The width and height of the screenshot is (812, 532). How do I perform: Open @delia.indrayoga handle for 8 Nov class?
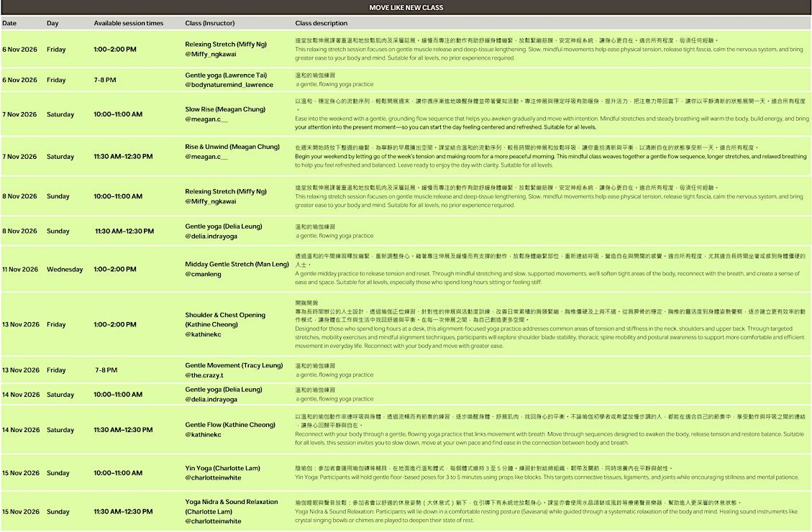[211, 236]
